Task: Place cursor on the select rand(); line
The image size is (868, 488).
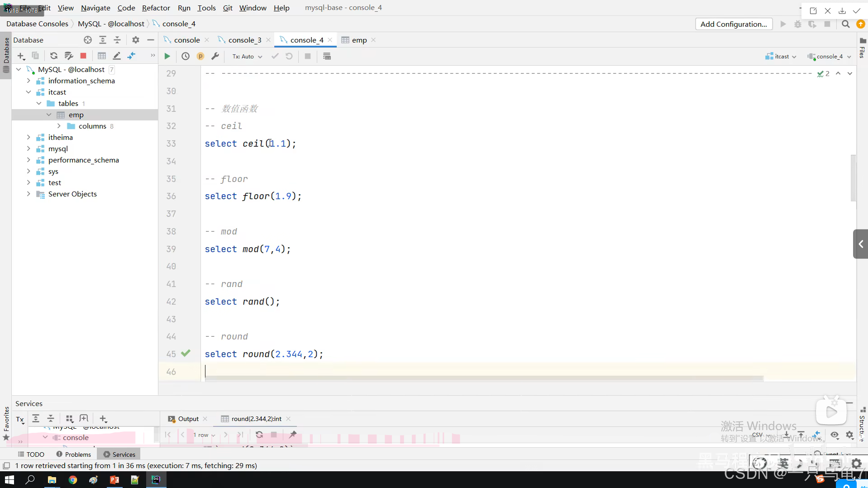Action: 242,301
